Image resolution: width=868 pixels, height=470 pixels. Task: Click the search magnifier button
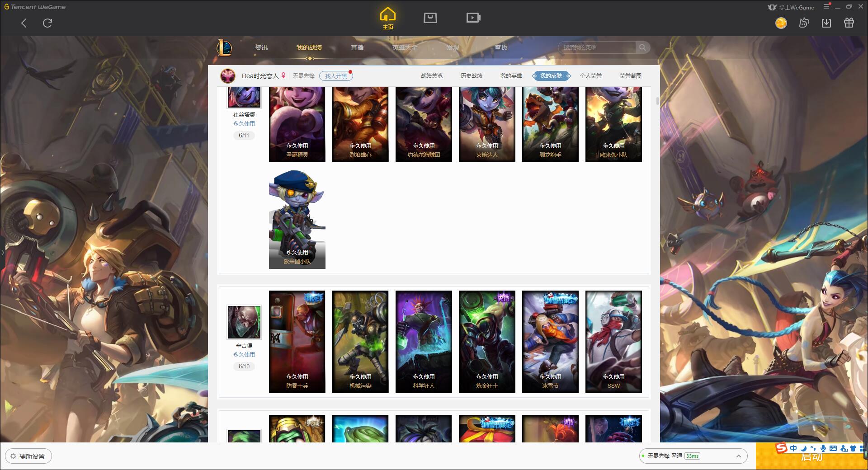coord(642,47)
